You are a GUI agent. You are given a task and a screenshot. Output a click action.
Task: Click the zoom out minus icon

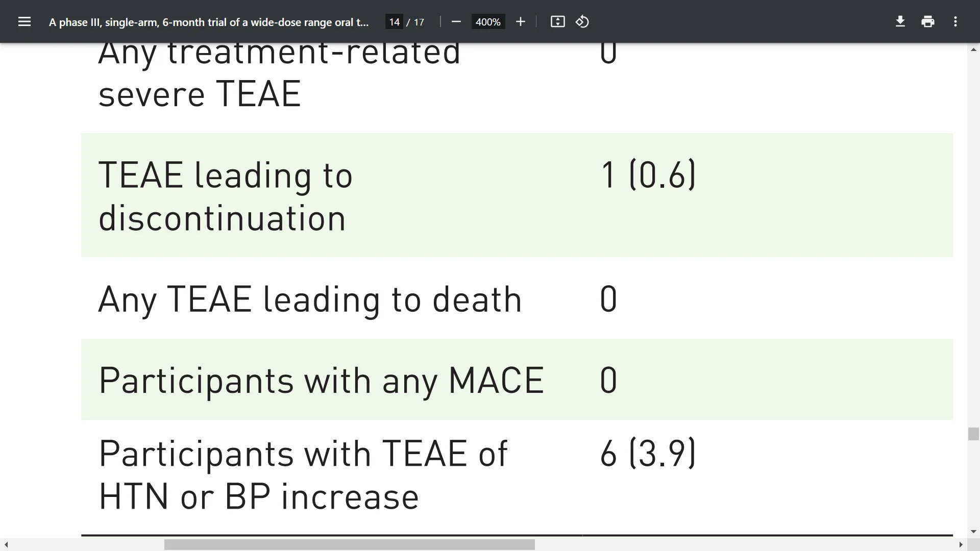click(456, 21)
